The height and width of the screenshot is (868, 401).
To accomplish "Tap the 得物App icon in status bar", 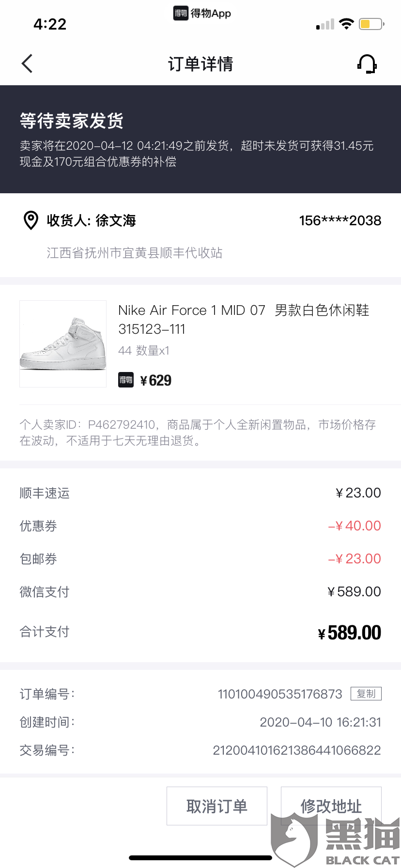I will [x=181, y=13].
